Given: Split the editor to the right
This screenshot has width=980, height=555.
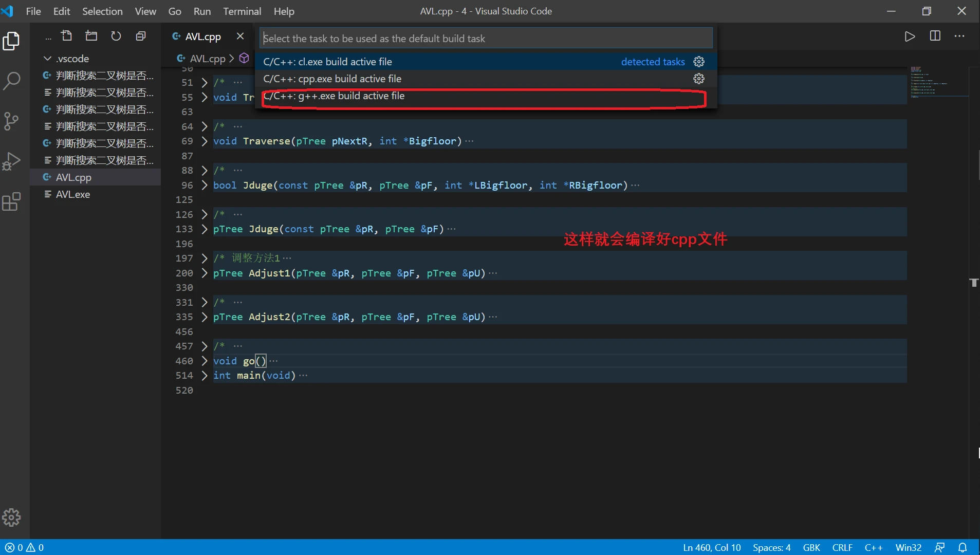Looking at the screenshot, I should pos(935,36).
